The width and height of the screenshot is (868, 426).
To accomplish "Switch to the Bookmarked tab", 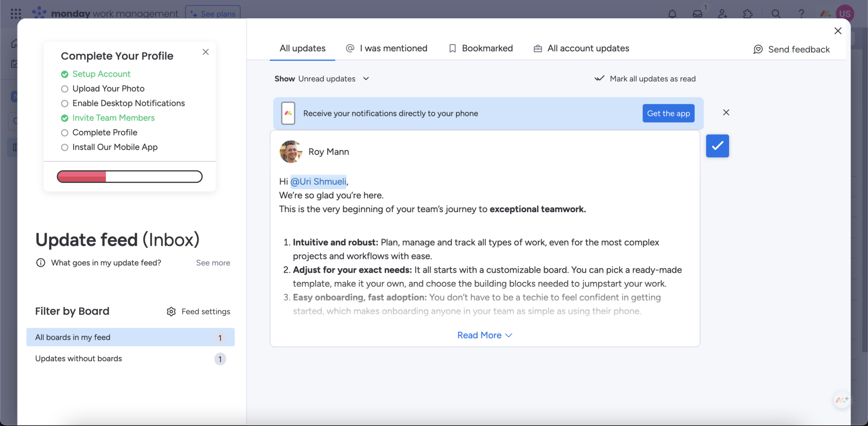I will [x=481, y=48].
